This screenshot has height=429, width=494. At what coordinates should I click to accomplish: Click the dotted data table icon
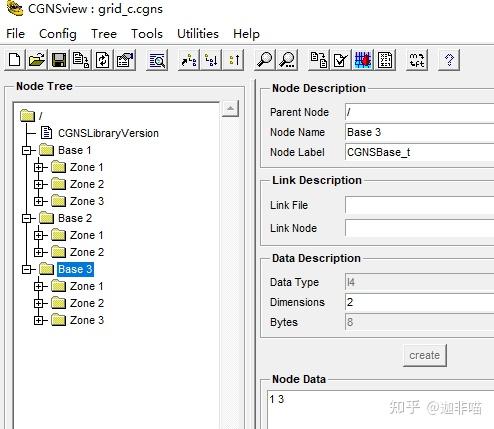tap(385, 60)
